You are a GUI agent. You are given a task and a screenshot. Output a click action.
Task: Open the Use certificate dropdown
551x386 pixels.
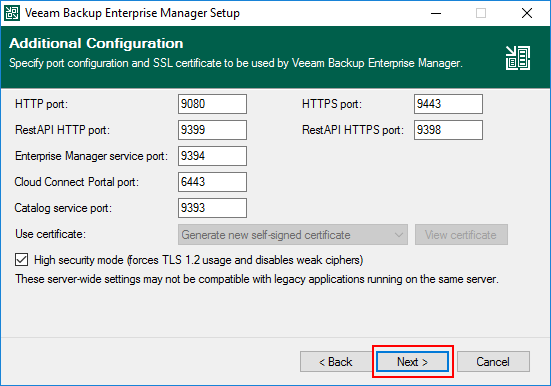click(293, 234)
